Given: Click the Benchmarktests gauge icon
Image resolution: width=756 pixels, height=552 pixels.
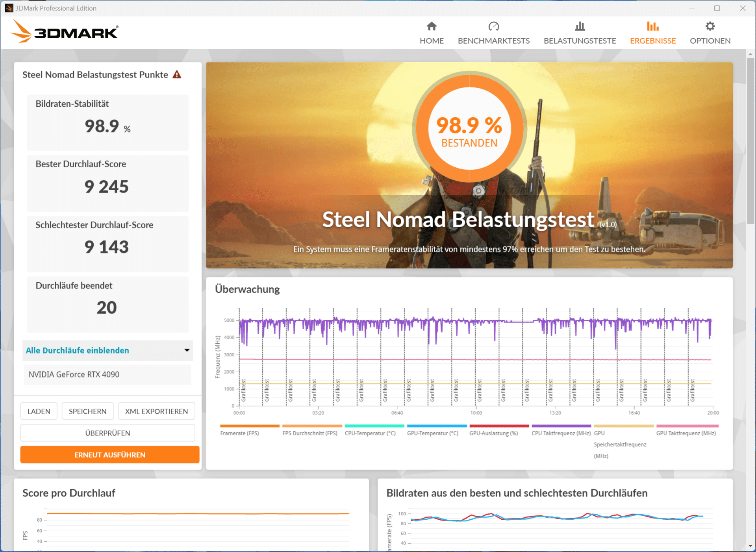Looking at the screenshot, I should click(x=493, y=26).
